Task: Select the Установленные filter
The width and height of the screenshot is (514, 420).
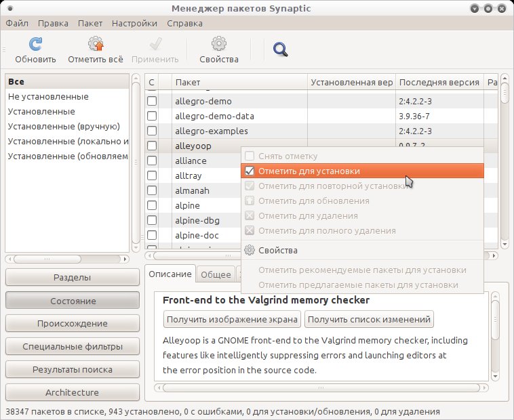Action: 67,111
